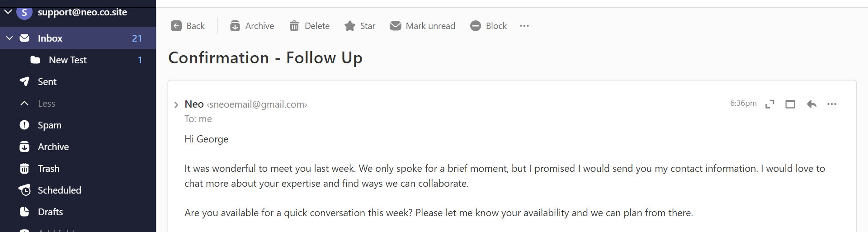Delete the email using trash icon
This screenshot has height=232, width=868.
(x=294, y=26)
